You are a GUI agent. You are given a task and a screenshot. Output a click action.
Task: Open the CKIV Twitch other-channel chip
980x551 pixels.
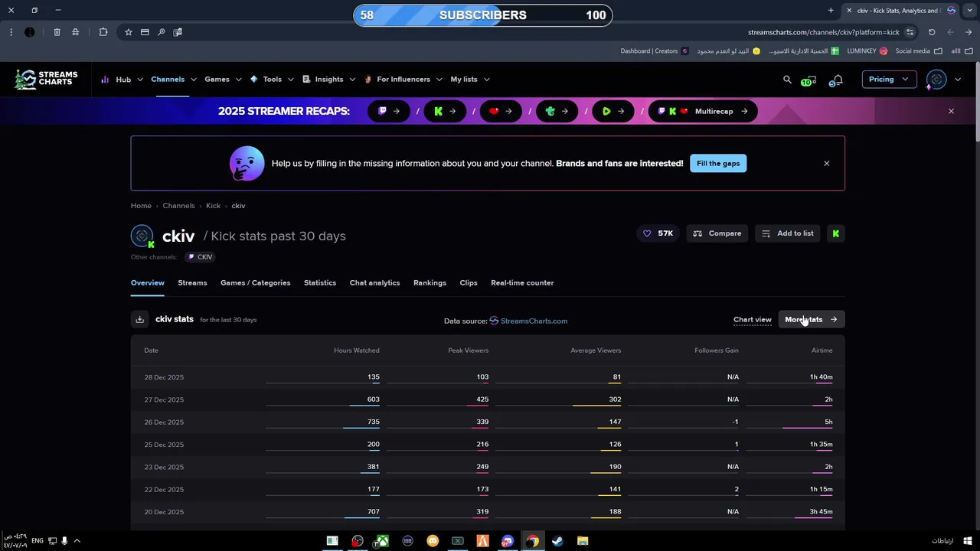click(200, 257)
